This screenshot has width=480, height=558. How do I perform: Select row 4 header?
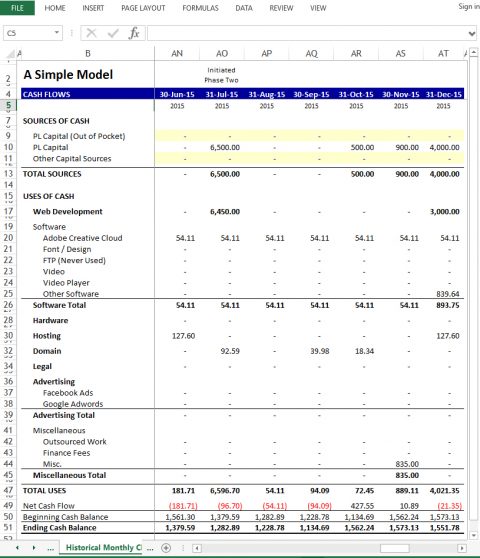click(x=9, y=94)
